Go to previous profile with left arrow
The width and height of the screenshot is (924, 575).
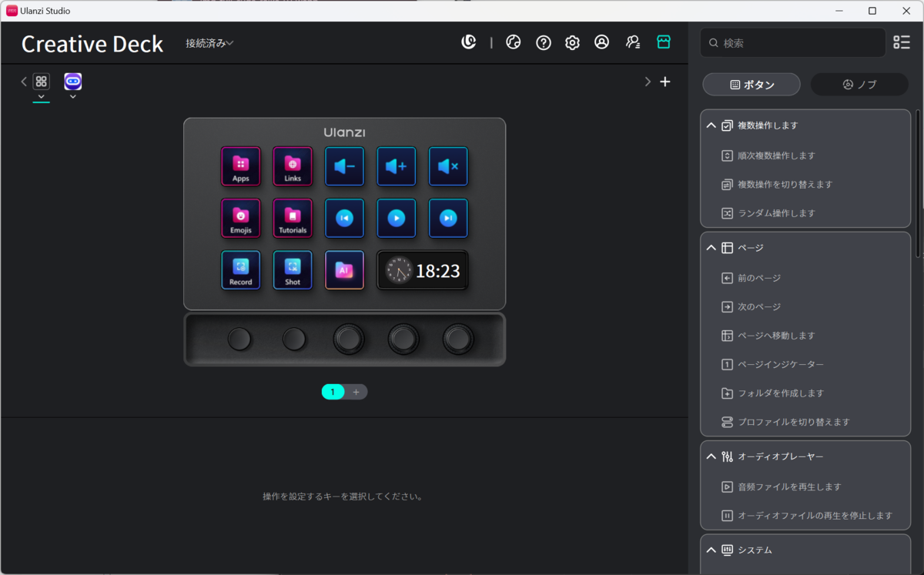[x=24, y=82]
